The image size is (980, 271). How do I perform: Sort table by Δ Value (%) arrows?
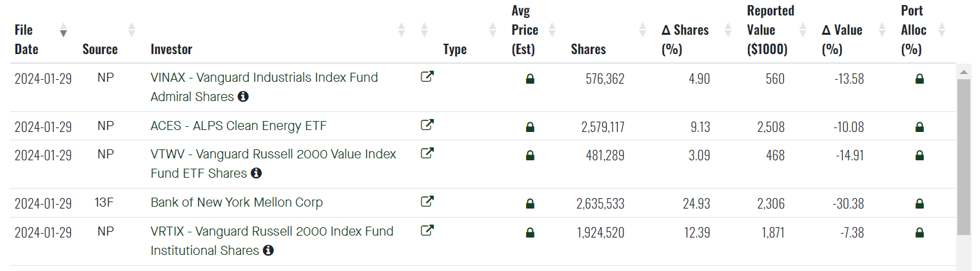point(882,30)
